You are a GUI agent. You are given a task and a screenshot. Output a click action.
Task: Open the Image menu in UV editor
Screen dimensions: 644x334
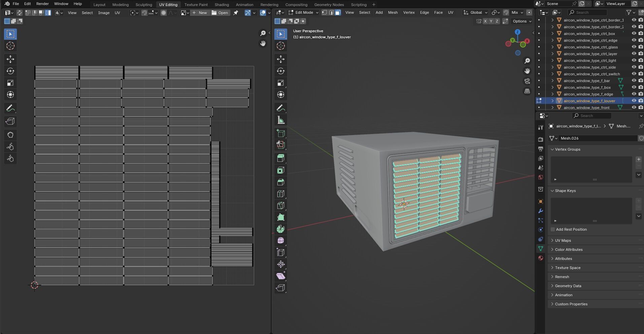coord(104,13)
